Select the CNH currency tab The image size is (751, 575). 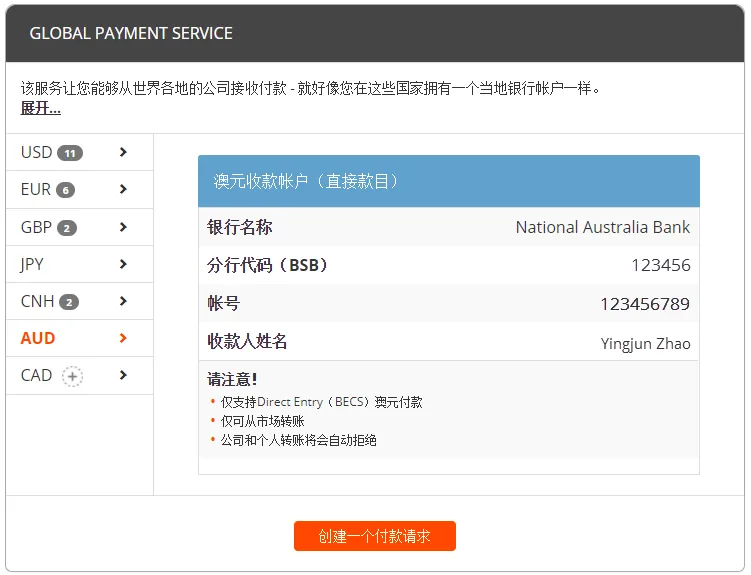[x=80, y=301]
